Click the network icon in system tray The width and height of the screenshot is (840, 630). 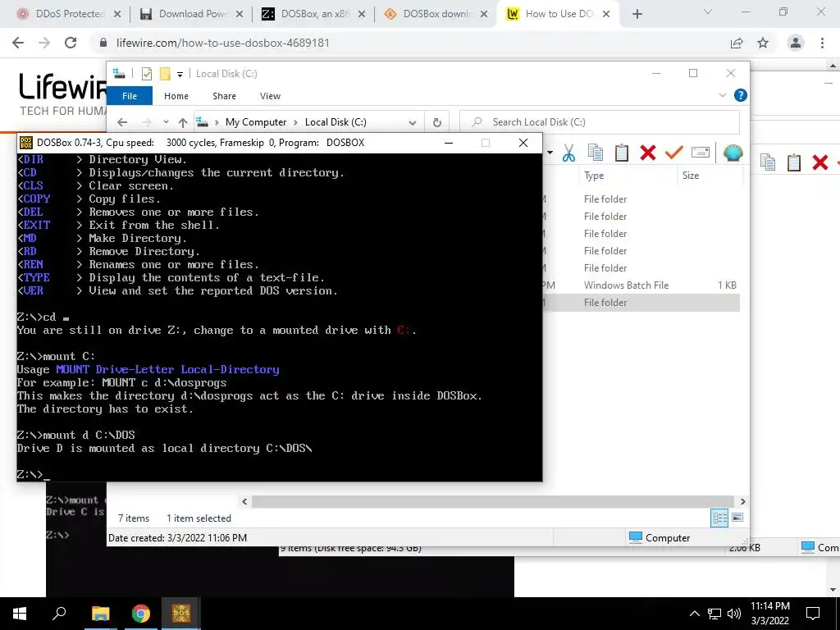[714, 614]
